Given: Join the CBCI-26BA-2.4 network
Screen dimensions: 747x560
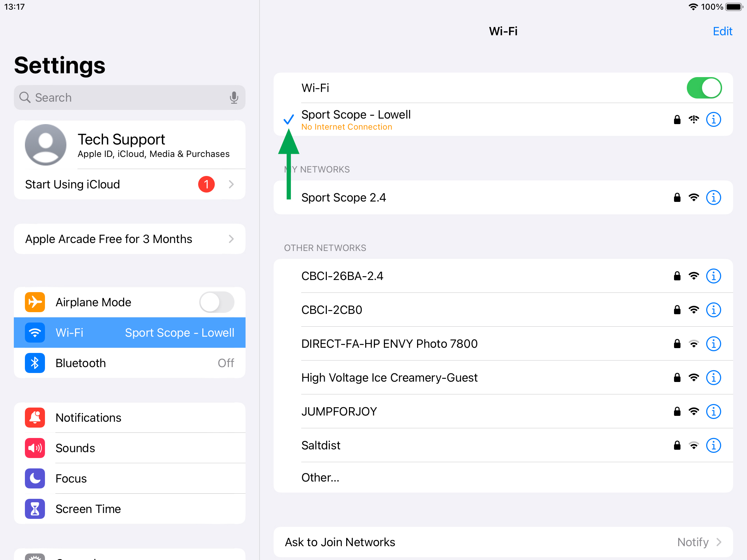Looking at the screenshot, I should 503,276.
